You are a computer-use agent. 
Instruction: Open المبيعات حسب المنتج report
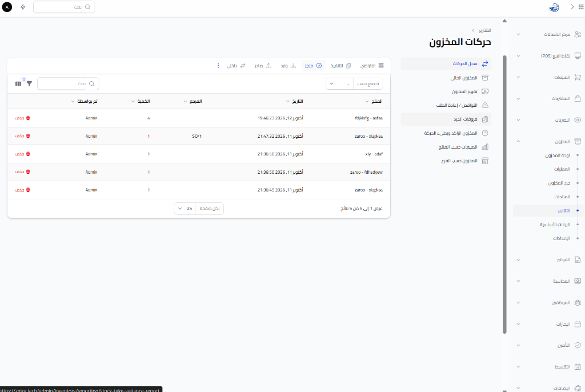point(446,147)
